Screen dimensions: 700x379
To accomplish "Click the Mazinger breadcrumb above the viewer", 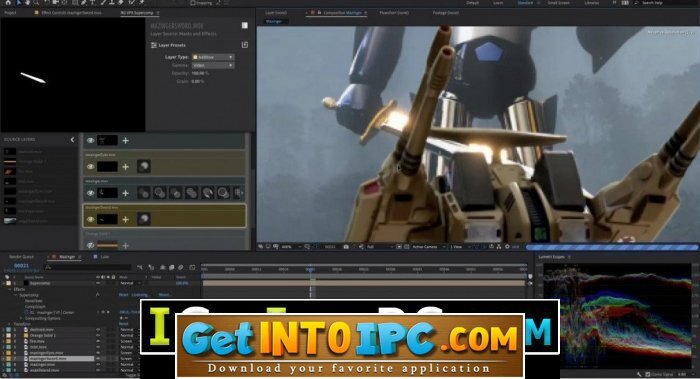I will coord(274,21).
